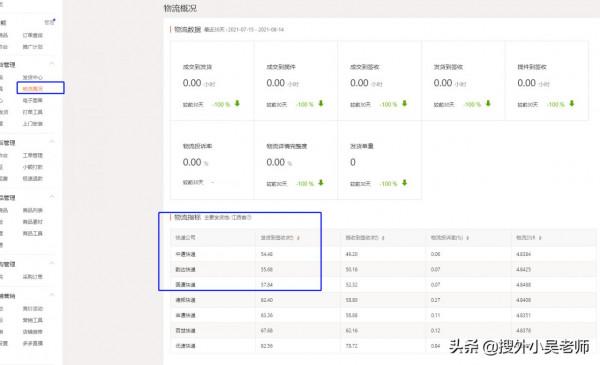Click info icon next to 江西省

pos(249,217)
